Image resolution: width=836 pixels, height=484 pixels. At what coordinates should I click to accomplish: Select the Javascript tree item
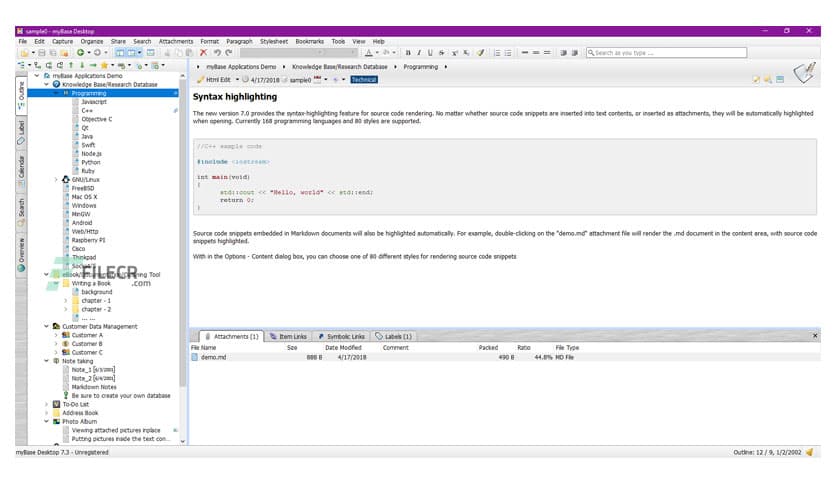[94, 102]
